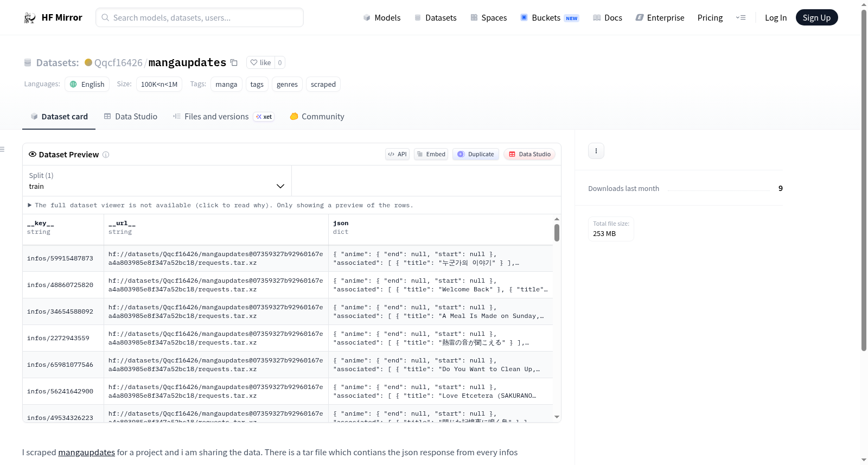
Task: Select the infos/65981077546 cell
Action: coord(63,365)
